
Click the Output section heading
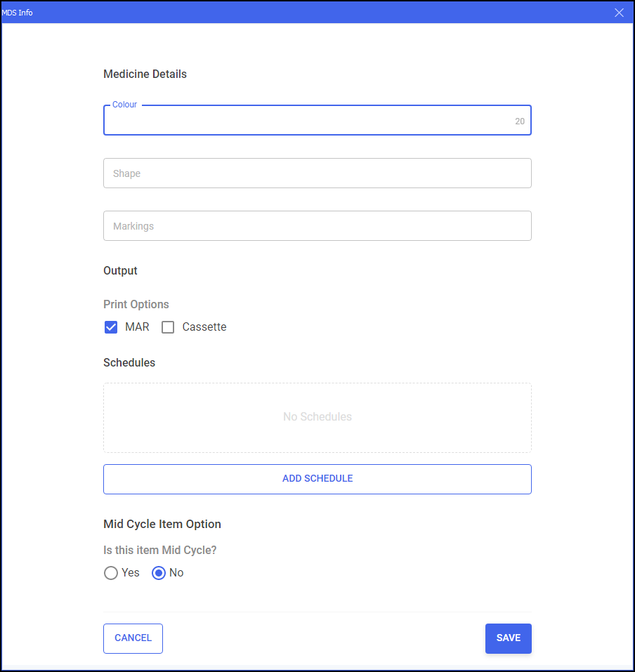click(x=120, y=271)
